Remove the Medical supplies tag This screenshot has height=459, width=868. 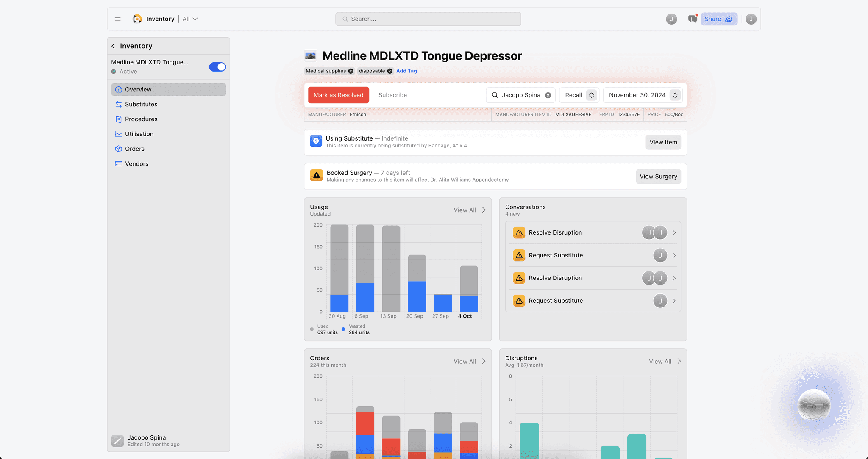(x=351, y=71)
